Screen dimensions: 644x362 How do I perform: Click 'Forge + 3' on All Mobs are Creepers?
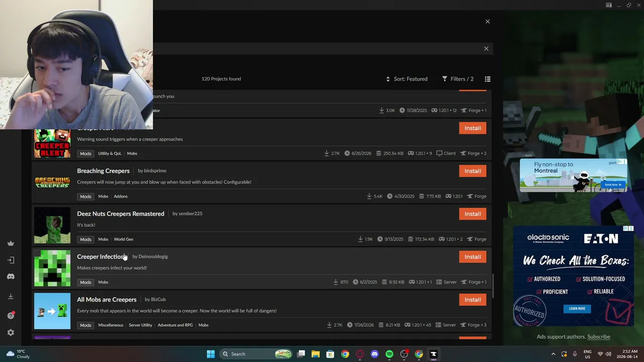click(472, 325)
